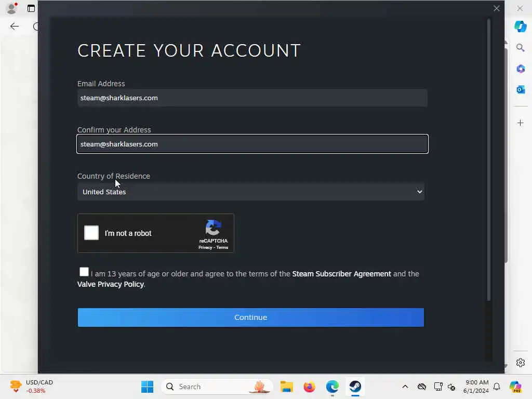Screen dimensions: 532x399
Task: Focus the Email Address field
Action: (252, 98)
